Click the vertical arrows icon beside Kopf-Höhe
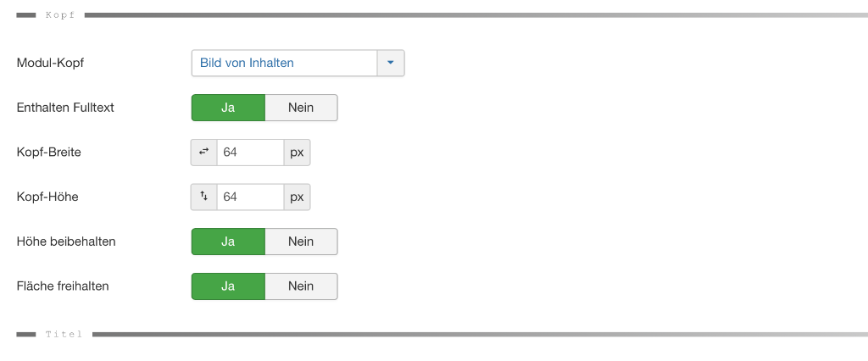 coord(203,197)
